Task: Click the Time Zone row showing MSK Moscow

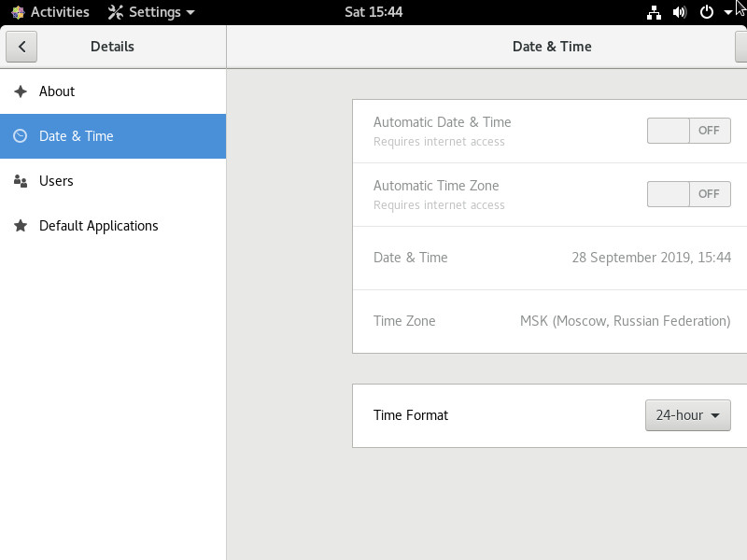Action: click(x=550, y=321)
